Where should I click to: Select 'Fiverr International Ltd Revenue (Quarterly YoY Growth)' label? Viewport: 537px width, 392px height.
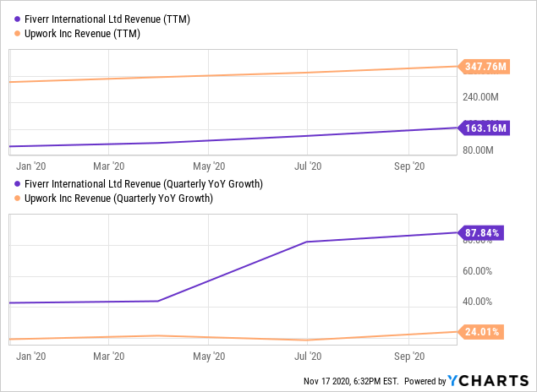pos(144,184)
